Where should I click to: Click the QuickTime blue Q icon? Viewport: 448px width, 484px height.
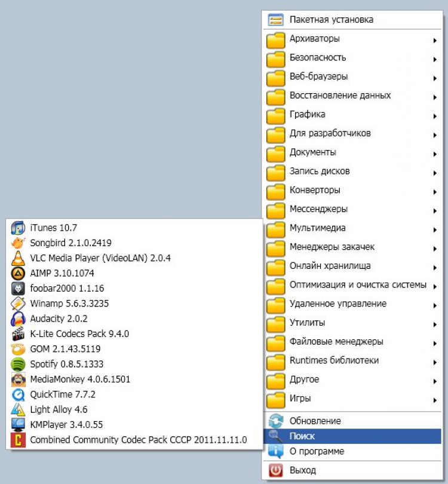[18, 394]
